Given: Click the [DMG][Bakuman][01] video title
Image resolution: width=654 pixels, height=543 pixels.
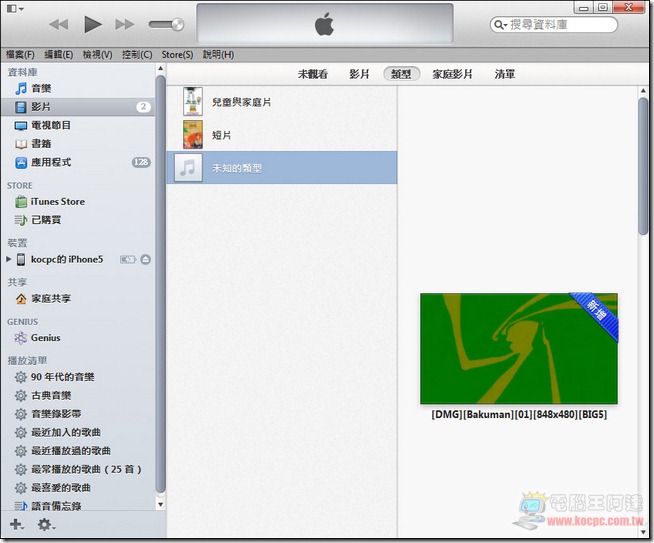Looking at the screenshot, I should point(519,415).
